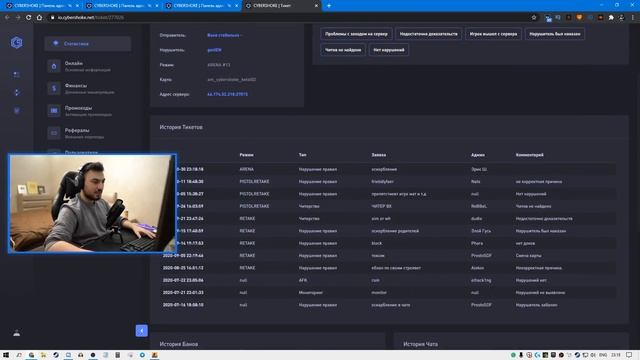Click comment 'Читов не найдено' in table

coord(533,207)
